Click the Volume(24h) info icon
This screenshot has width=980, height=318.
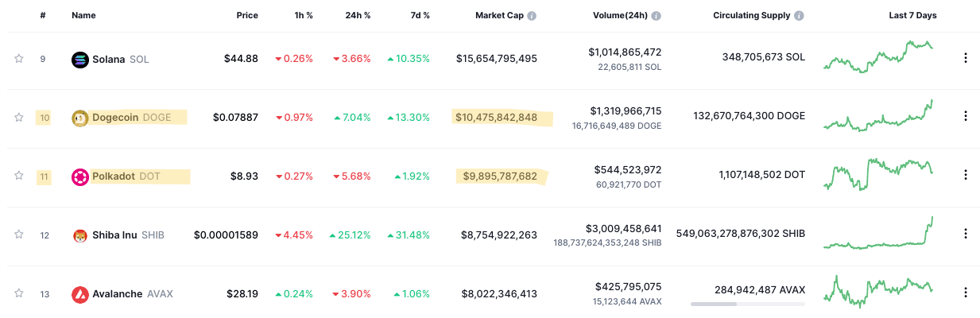pos(657,16)
